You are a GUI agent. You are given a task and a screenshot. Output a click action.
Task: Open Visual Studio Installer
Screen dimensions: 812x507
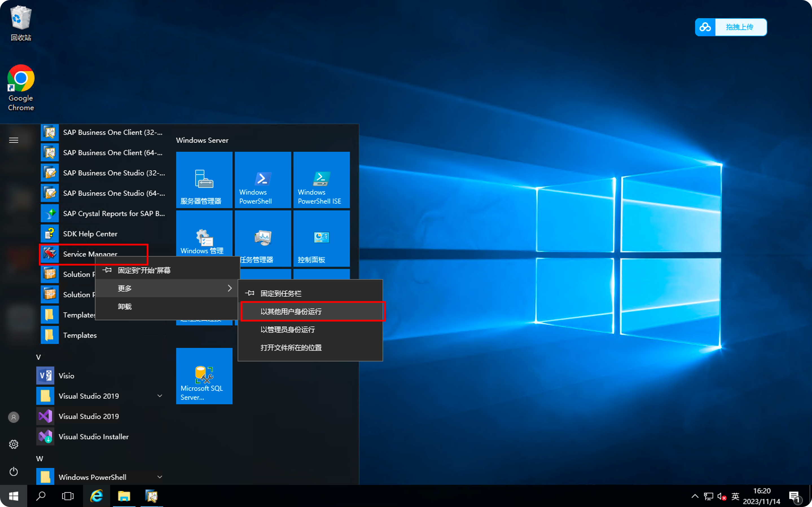pos(101,437)
